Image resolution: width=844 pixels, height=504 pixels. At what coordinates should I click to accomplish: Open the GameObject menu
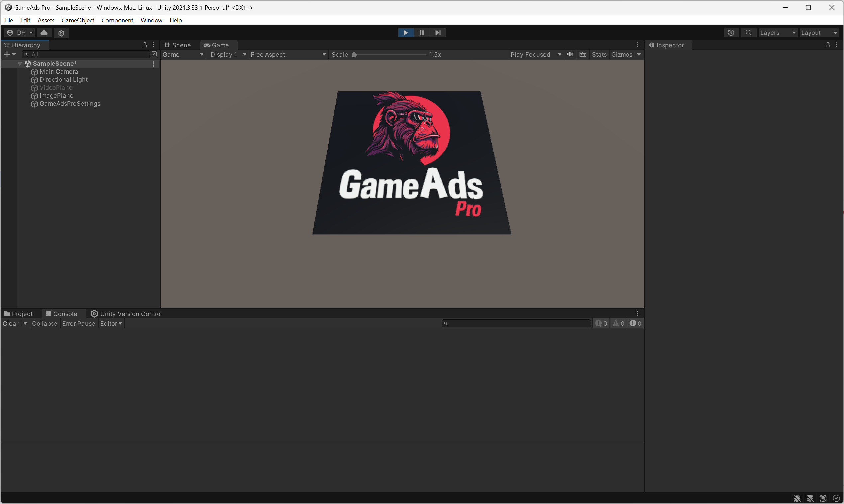(x=78, y=20)
